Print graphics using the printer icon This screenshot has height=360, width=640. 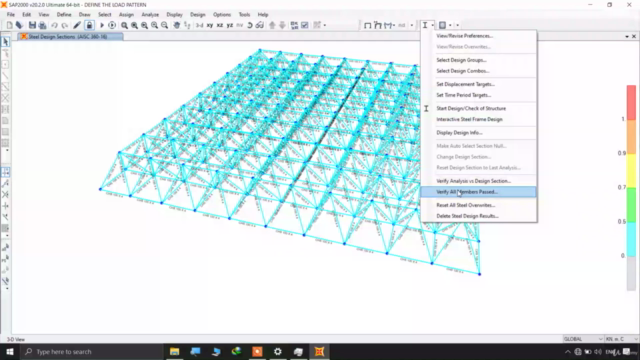coord(42,25)
